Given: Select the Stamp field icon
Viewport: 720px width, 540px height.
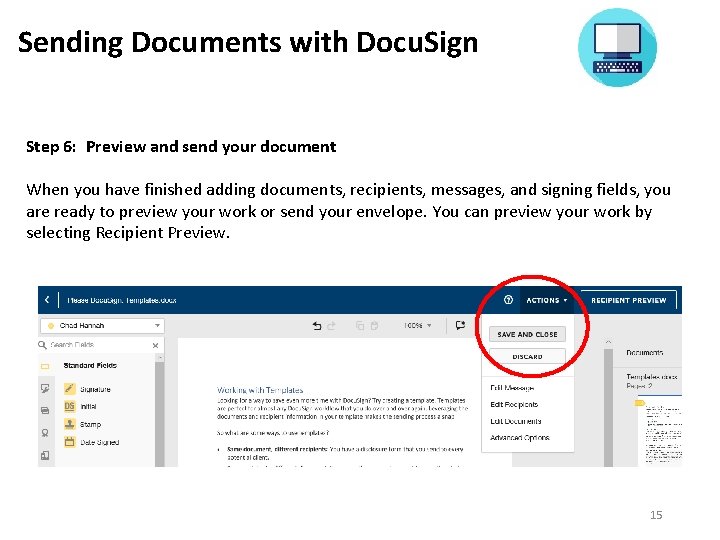Looking at the screenshot, I should (x=69, y=424).
